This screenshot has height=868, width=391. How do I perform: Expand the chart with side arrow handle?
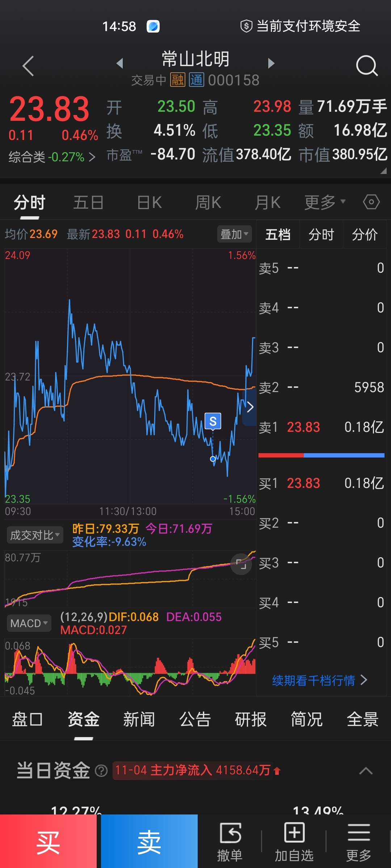pos(249,407)
